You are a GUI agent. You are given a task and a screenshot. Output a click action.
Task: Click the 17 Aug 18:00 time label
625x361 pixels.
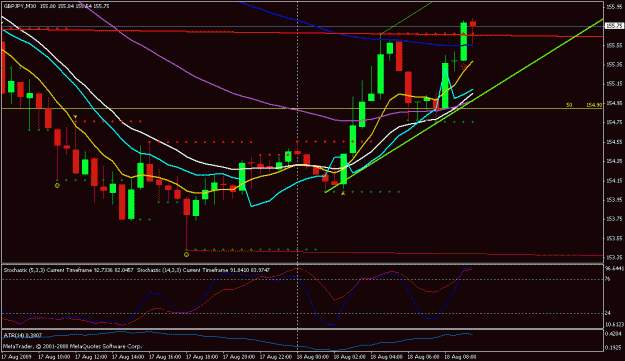coord(202,357)
